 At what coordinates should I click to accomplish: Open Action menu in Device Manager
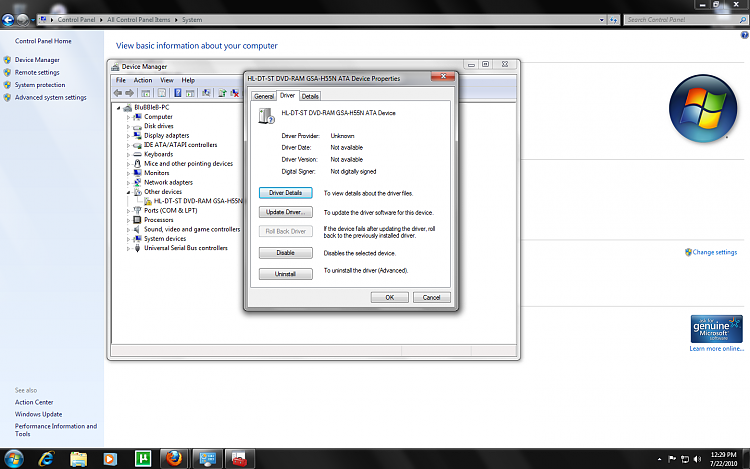[x=143, y=80]
